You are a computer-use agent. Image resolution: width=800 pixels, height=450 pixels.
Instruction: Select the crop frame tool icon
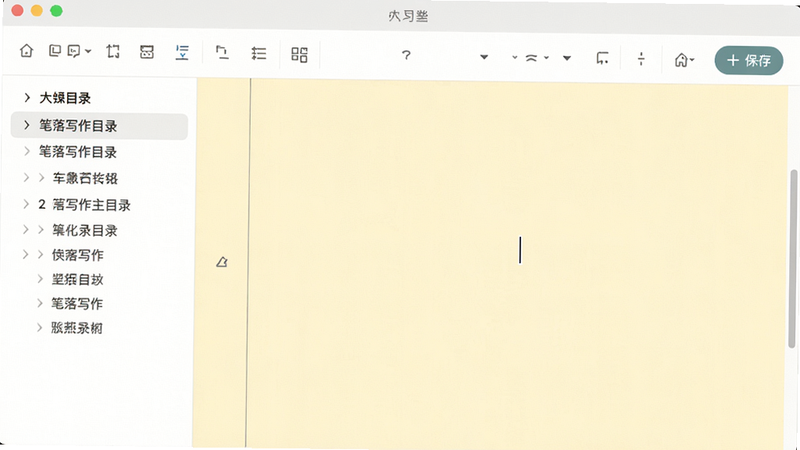tap(113, 51)
